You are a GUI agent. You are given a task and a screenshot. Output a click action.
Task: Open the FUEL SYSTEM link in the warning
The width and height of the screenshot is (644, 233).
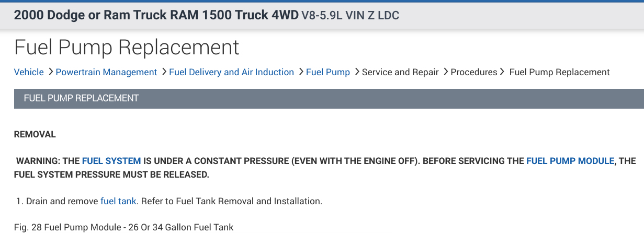point(111,161)
